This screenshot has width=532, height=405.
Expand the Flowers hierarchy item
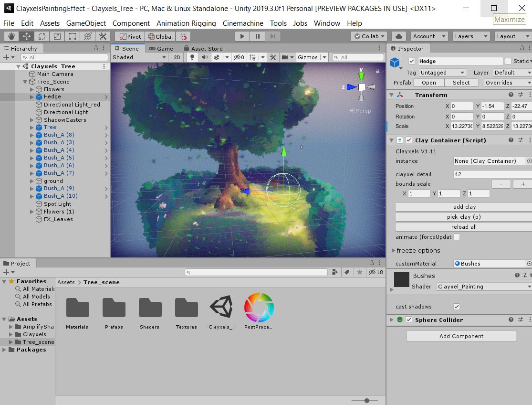point(31,89)
